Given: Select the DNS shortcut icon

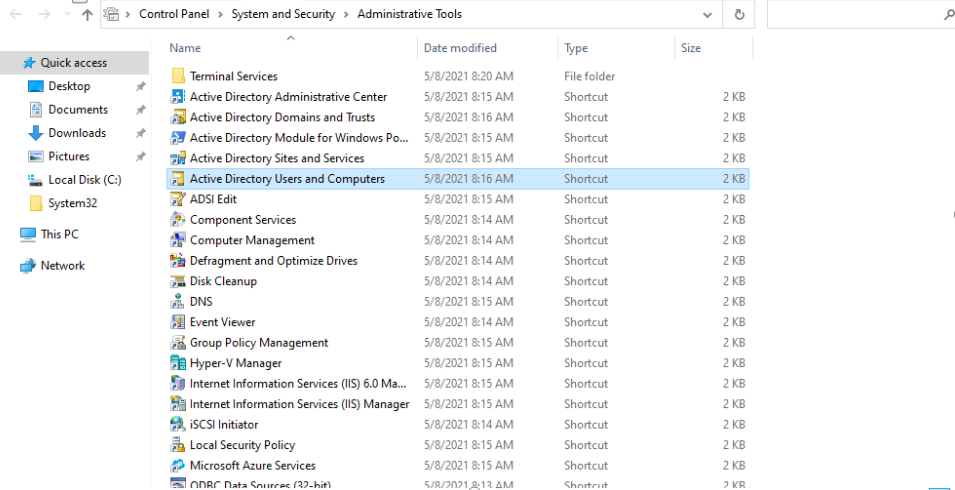Looking at the screenshot, I should (178, 302).
